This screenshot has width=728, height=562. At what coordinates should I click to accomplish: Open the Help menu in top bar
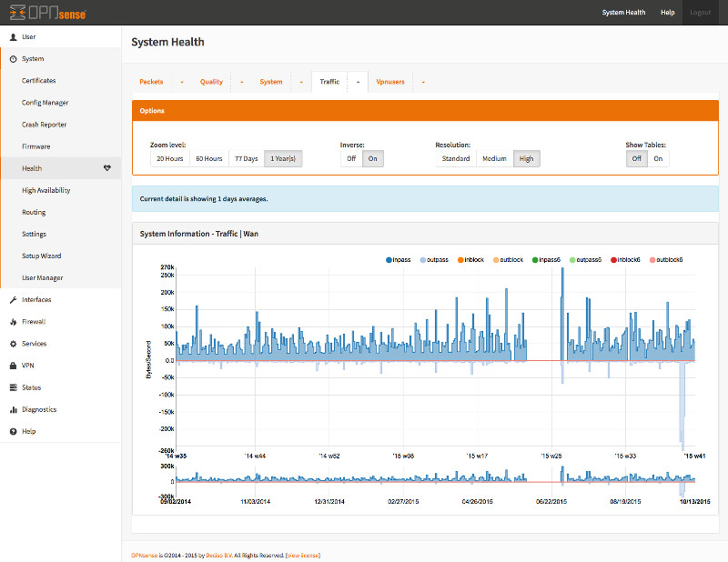667,13
